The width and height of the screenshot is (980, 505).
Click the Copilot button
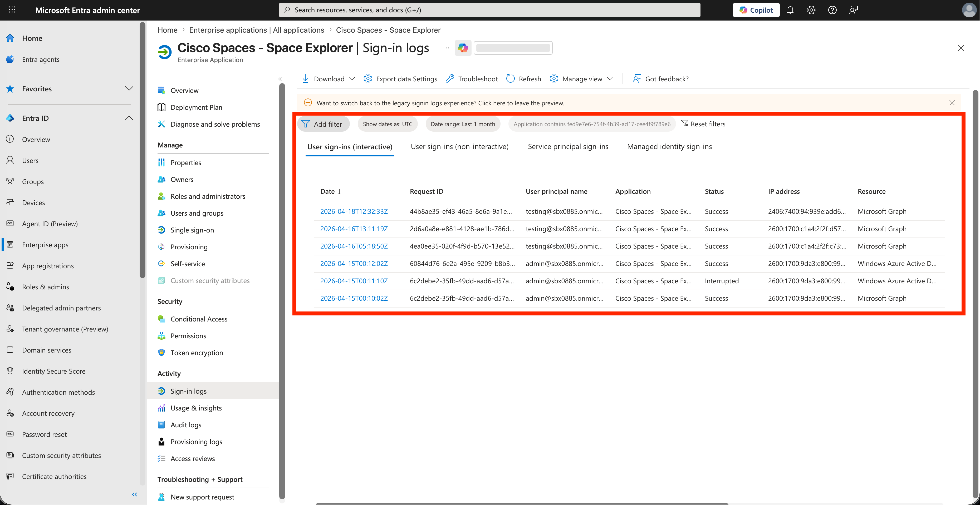(756, 10)
